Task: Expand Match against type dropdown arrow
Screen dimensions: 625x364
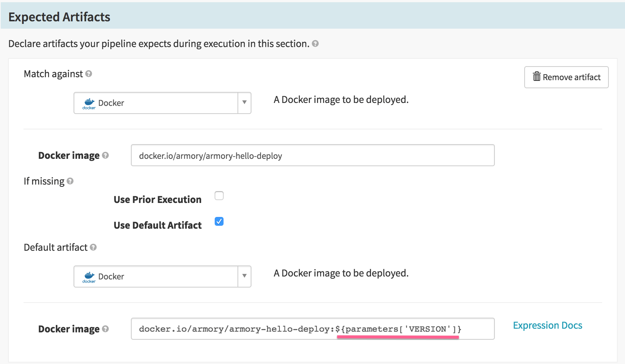Action: click(x=244, y=103)
